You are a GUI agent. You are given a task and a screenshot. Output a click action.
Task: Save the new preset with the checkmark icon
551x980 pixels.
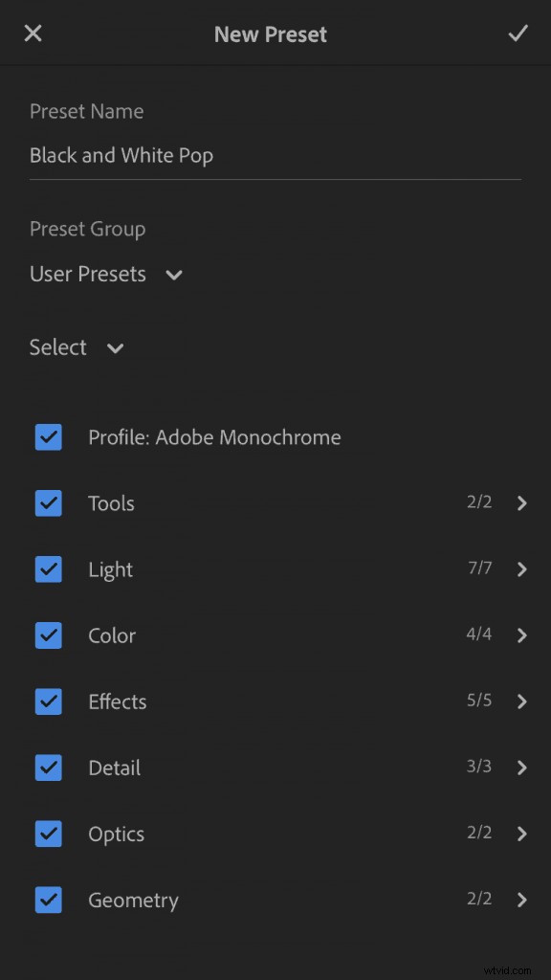(x=518, y=33)
